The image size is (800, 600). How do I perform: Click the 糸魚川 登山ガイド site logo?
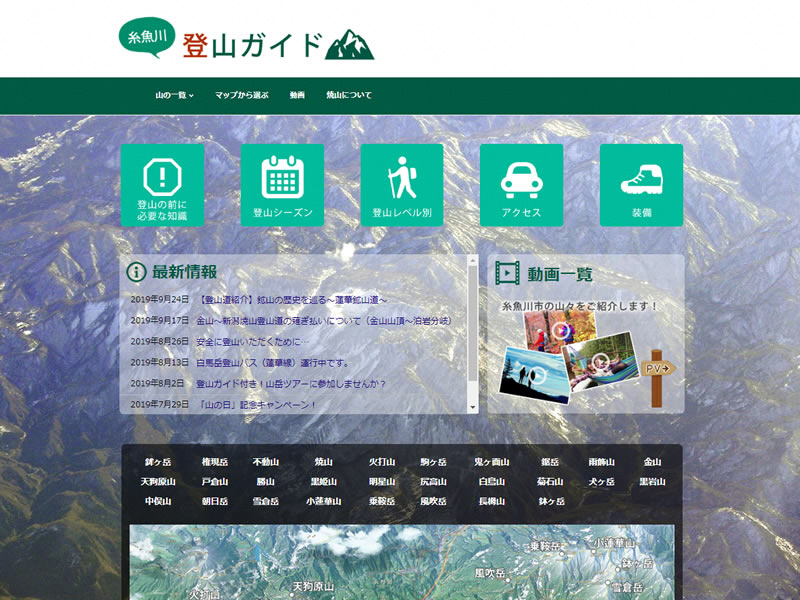[x=246, y=41]
